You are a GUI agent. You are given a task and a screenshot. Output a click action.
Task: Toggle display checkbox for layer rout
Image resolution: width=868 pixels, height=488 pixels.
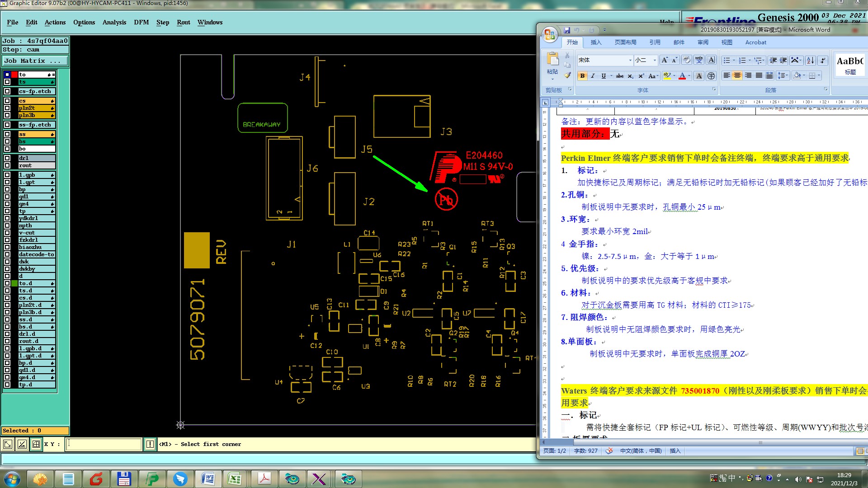pyautogui.click(x=7, y=165)
